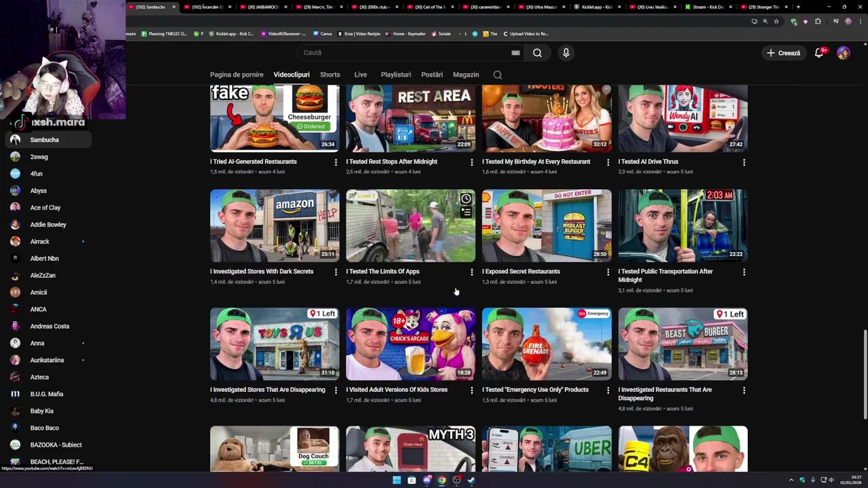This screenshot has width=868, height=488.
Task: Select the Videoclipuri tab
Action: coord(292,75)
